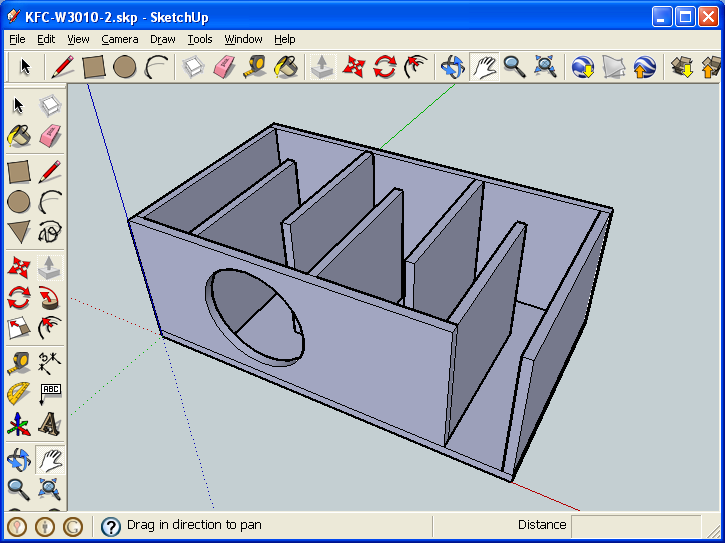Pick the Scale tool
The image size is (725, 543).
(x=18, y=328)
